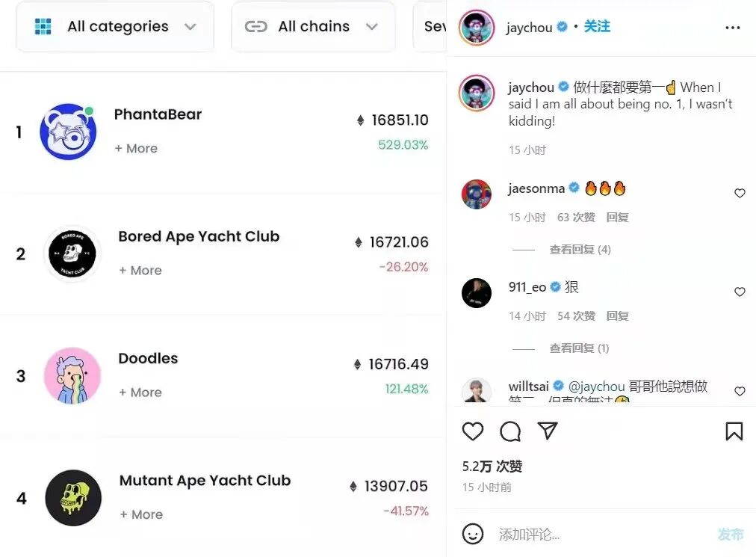Viewport: 756px width, 557px height.
Task: Click the blue 关注 follow button
Action: tap(597, 27)
